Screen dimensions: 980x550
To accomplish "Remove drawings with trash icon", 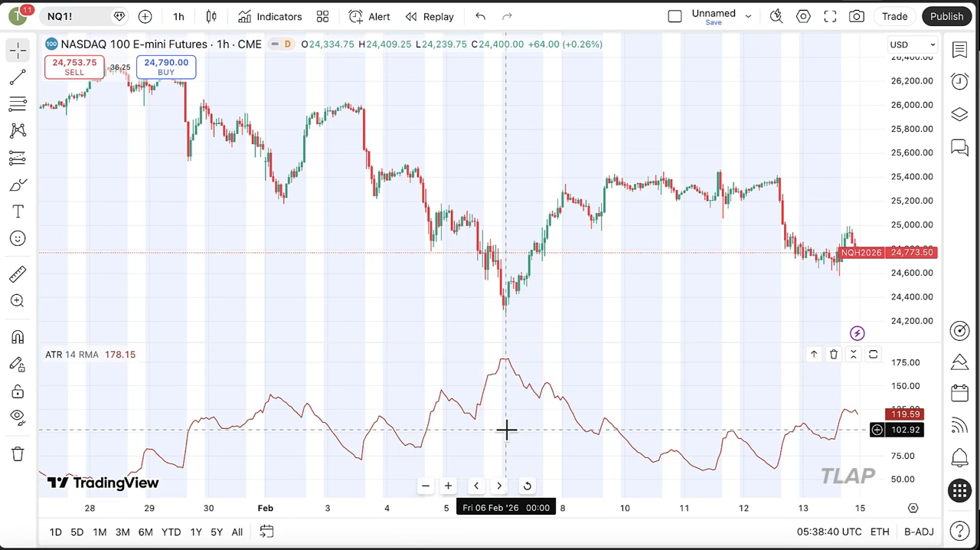I will point(18,454).
